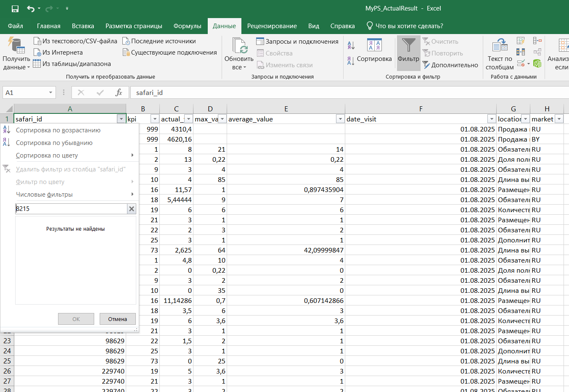The width and height of the screenshot is (569, 392).
Task: Click the Отмена button
Action: [118, 319]
